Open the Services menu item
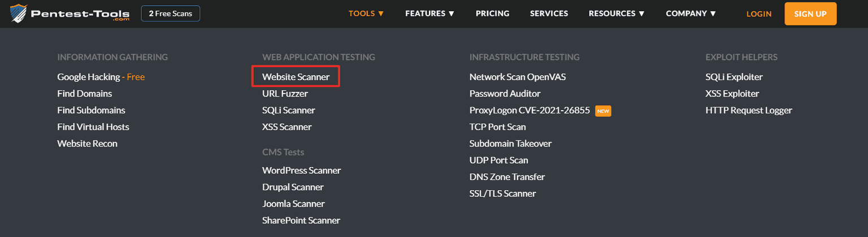Image resolution: width=868 pixels, height=237 pixels. 549,14
